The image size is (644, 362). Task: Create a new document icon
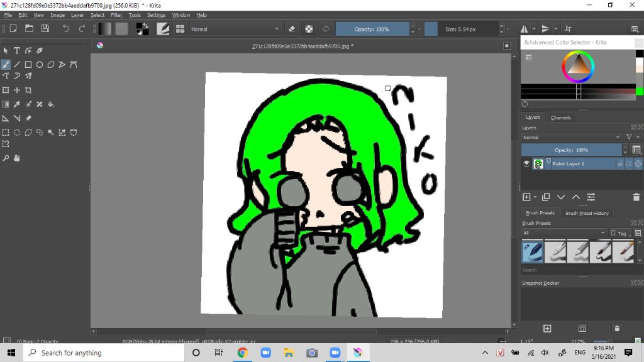coord(13,29)
